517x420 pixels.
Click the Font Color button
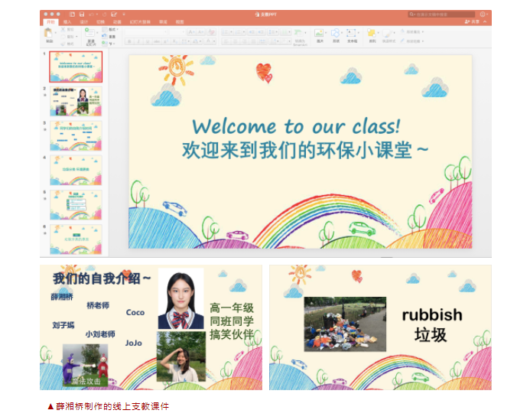pos(208,41)
